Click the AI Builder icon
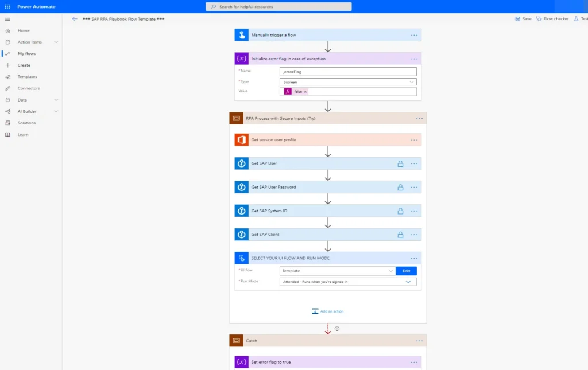This screenshot has height=370, width=588. coord(8,111)
